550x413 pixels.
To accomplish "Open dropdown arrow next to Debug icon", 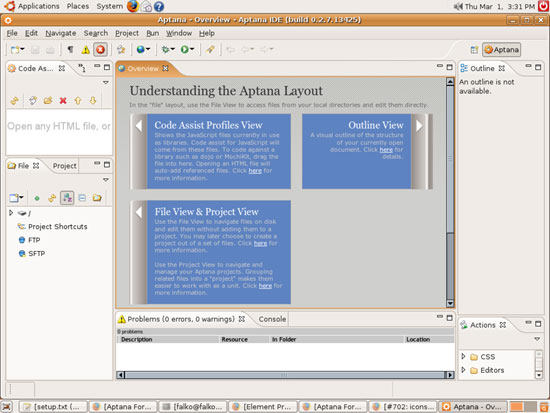I will pyautogui.click(x=172, y=49).
